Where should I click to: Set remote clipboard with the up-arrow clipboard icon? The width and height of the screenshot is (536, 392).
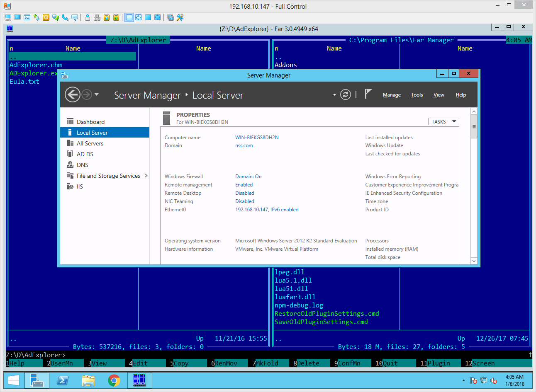[x=116, y=17]
